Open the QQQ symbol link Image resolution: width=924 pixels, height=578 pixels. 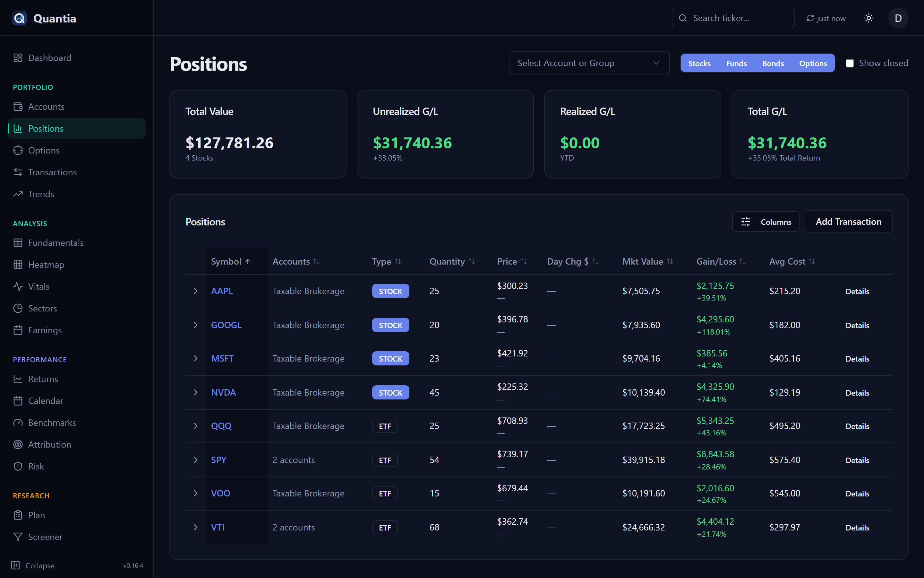(221, 426)
